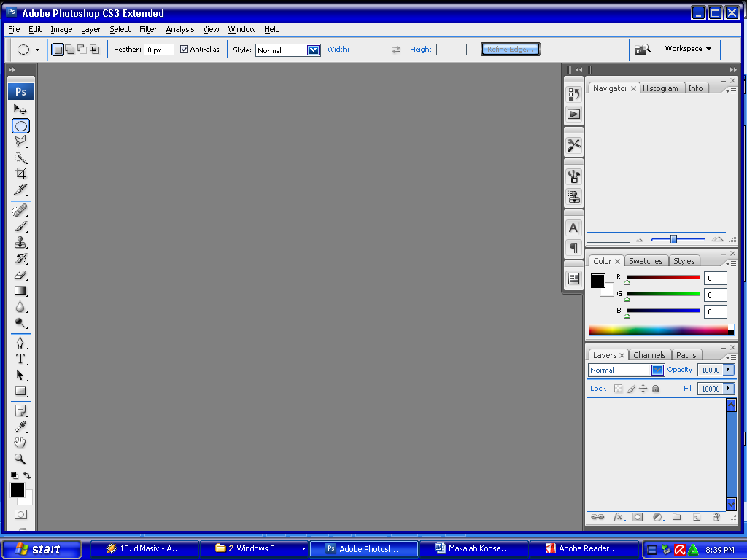Select the Brush tool

(20, 226)
